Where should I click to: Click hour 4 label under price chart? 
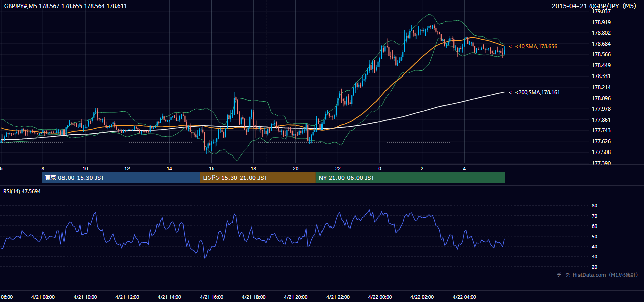(464, 168)
